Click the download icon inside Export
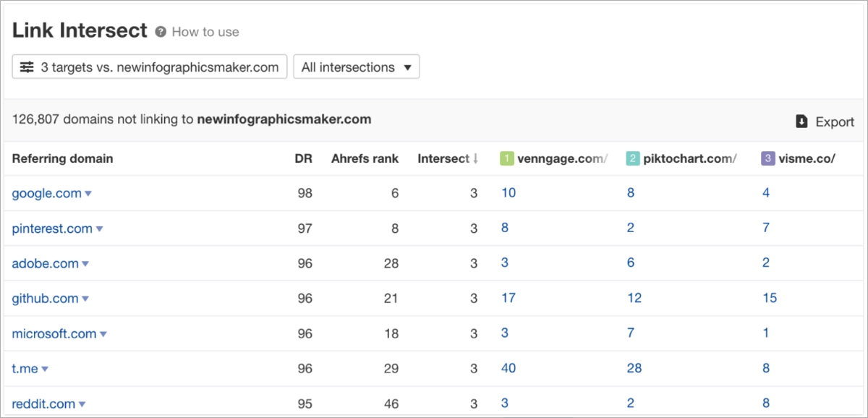 coord(803,121)
